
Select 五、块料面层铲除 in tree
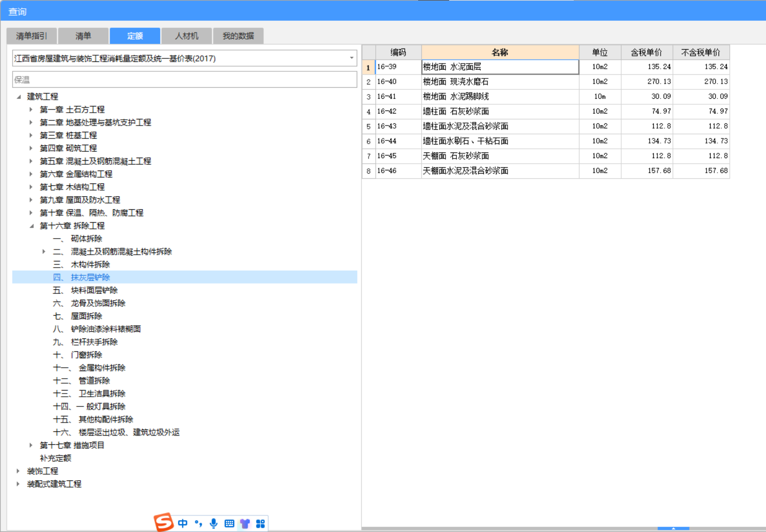tap(85, 290)
